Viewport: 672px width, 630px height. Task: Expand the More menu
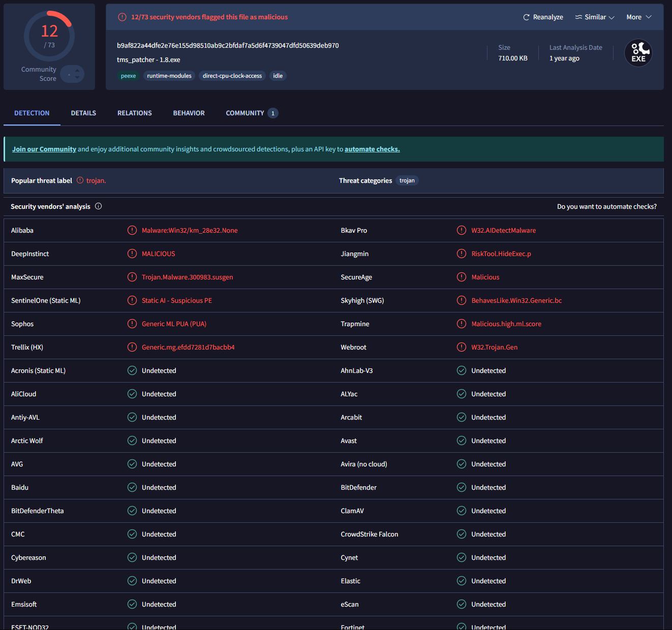click(x=639, y=17)
